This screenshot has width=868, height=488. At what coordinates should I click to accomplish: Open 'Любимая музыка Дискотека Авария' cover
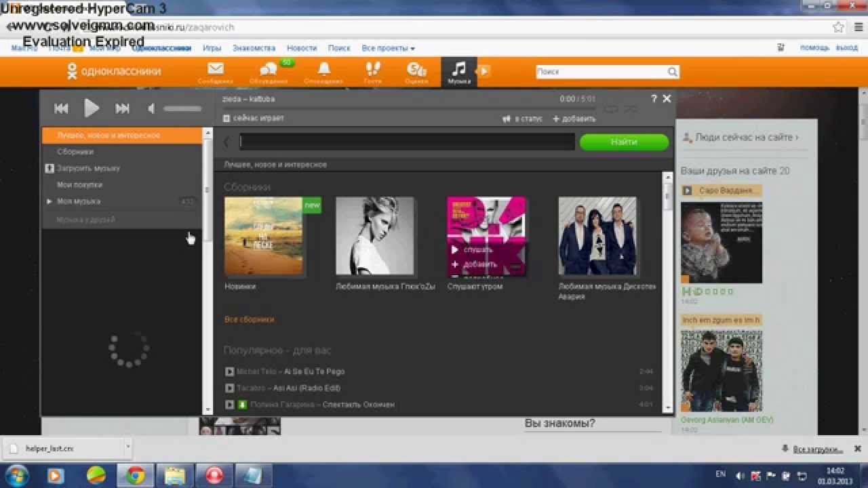(597, 236)
